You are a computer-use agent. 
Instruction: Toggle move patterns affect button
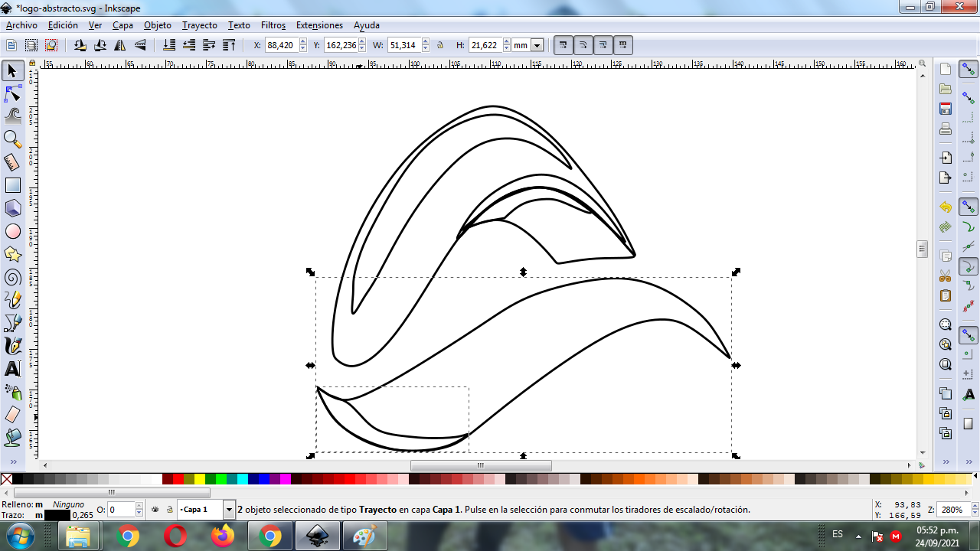[x=623, y=45]
